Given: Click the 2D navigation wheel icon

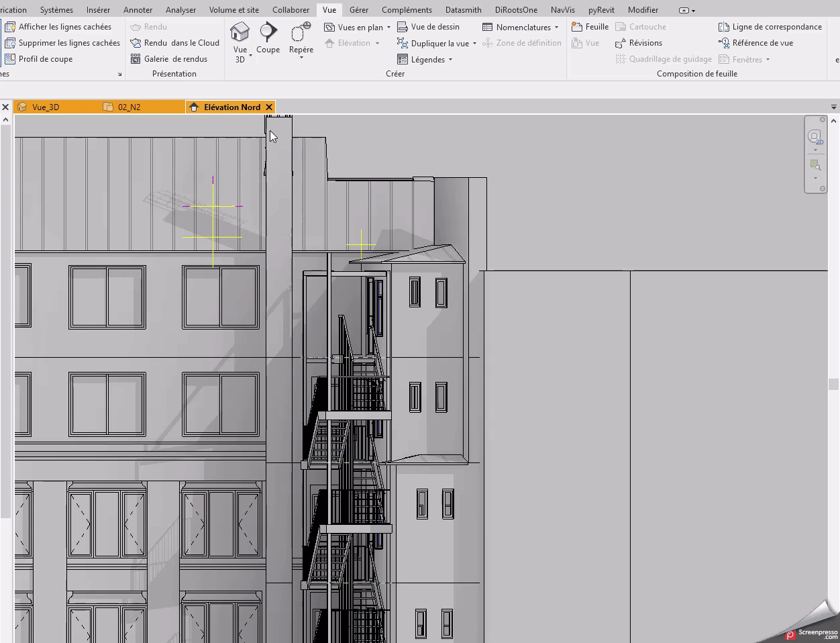Looking at the screenshot, I should (x=815, y=137).
